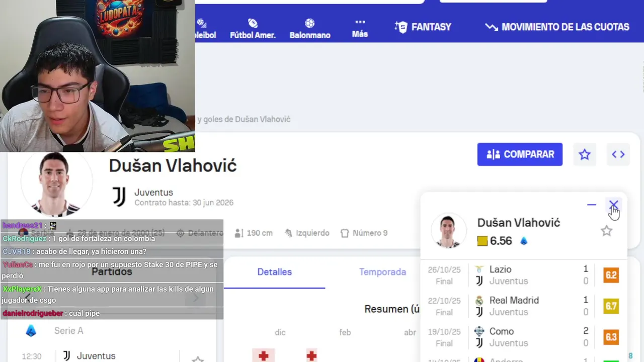The image size is (644, 362).
Task: Open the Más sports menu
Action: click(360, 29)
